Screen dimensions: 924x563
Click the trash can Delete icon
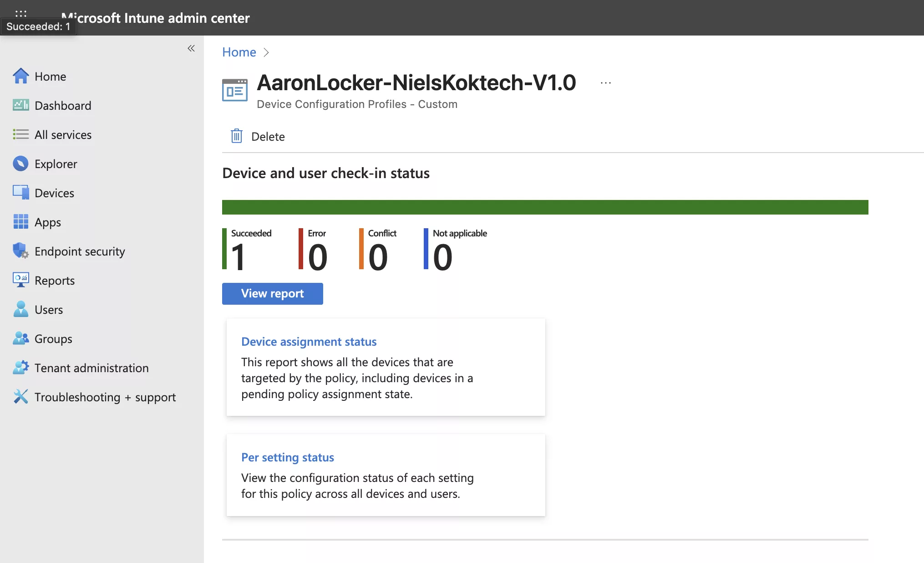tap(236, 136)
